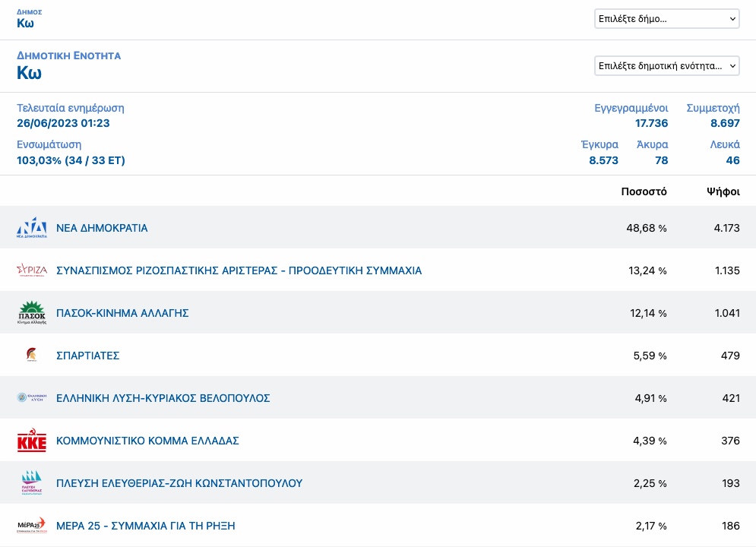Open the ΚΟΜΜΟΥΝΙΣΤΙΚΟ ΚΟΜΜΑ ΕΛΛΑΔΑΣ link
The height and width of the screenshot is (547, 756).
[147, 441]
